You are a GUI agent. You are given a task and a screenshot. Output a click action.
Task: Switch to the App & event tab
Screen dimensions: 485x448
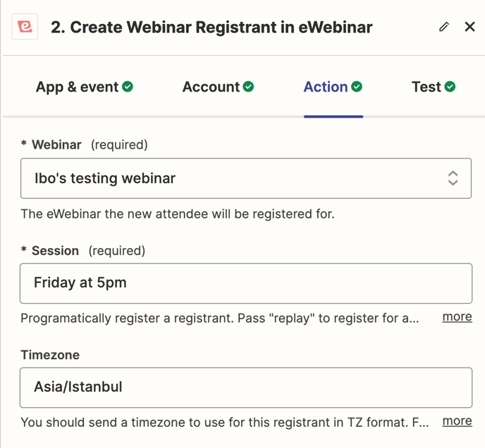pos(77,87)
